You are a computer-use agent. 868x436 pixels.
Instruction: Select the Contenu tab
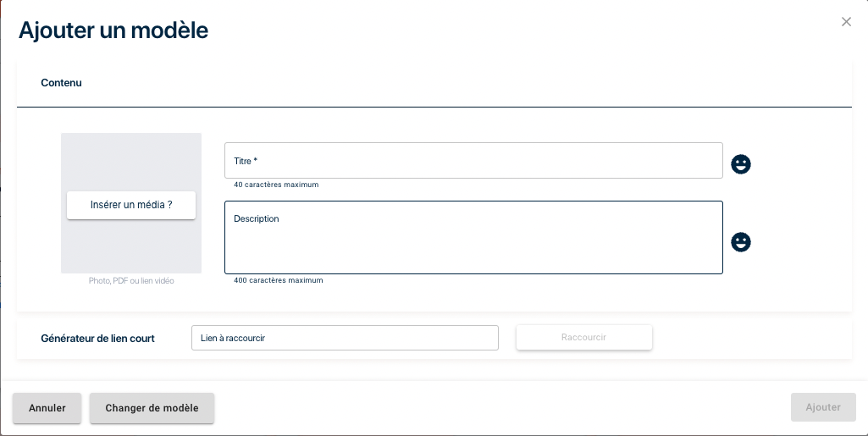[x=62, y=83]
